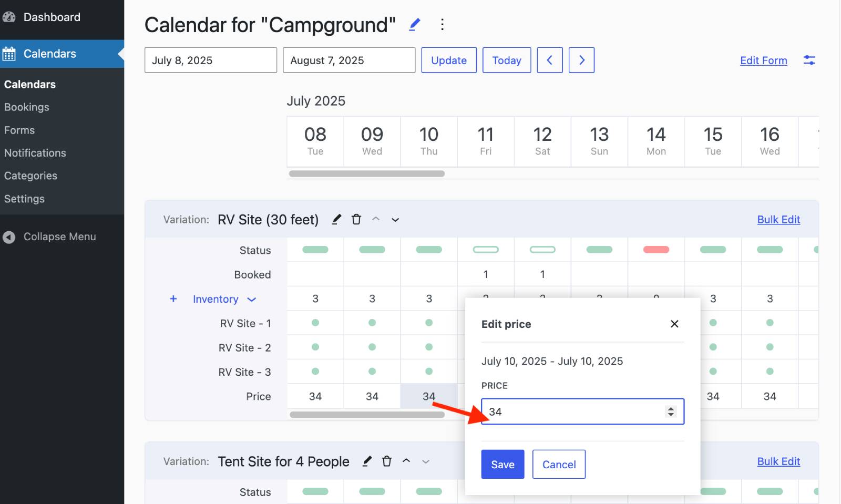Toggle July 8 status for RV Site
841x504 pixels.
(x=315, y=250)
